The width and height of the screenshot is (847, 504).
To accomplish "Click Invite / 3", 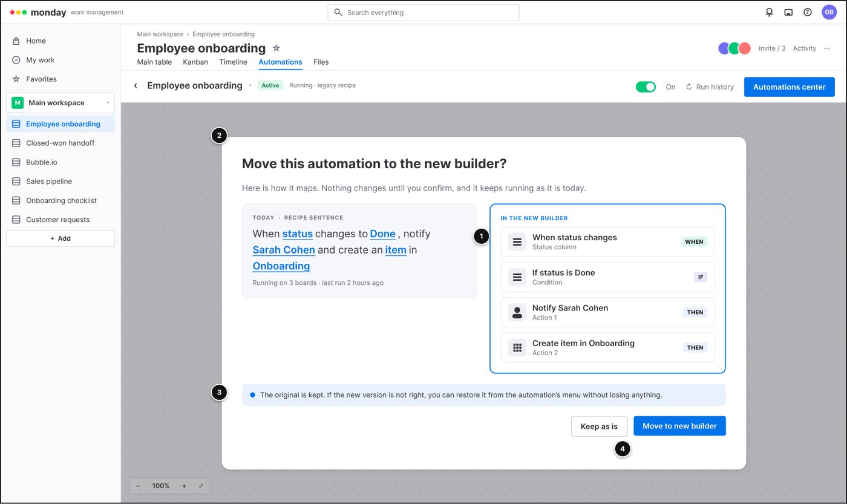I will (x=772, y=48).
